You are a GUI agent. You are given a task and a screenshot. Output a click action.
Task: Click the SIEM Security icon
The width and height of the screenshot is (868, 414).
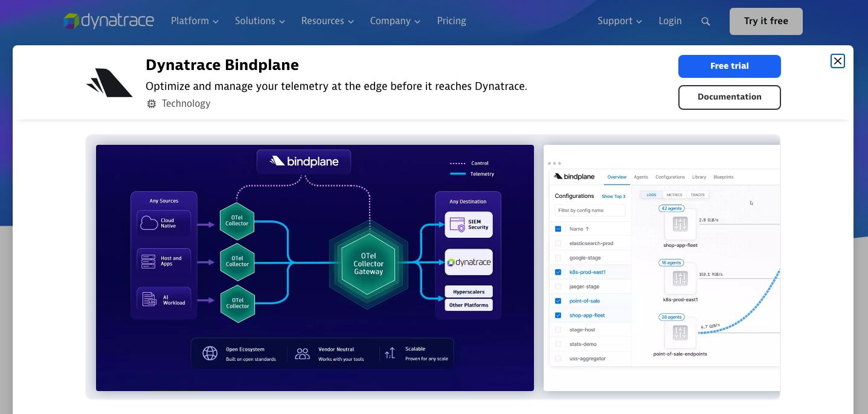tap(457, 225)
